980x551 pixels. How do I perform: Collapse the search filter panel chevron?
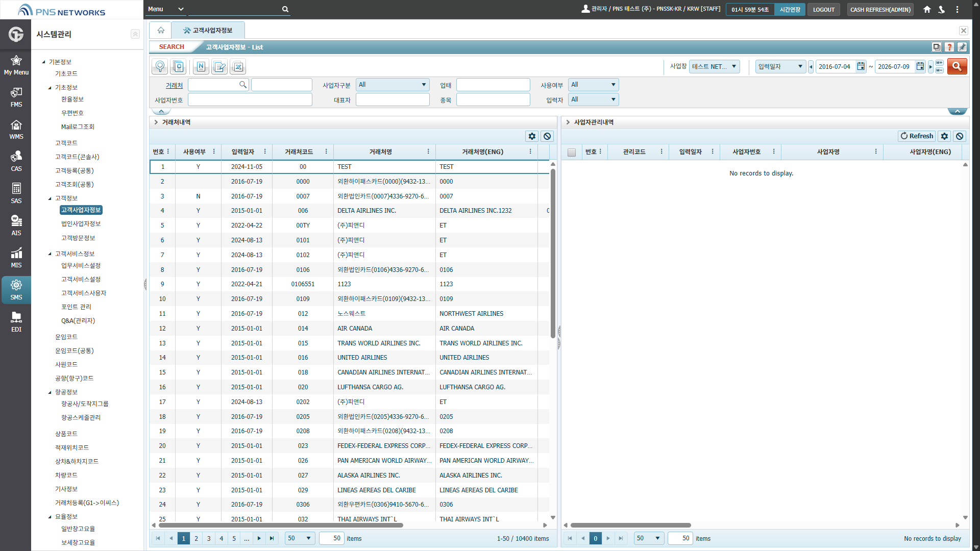[x=161, y=111]
